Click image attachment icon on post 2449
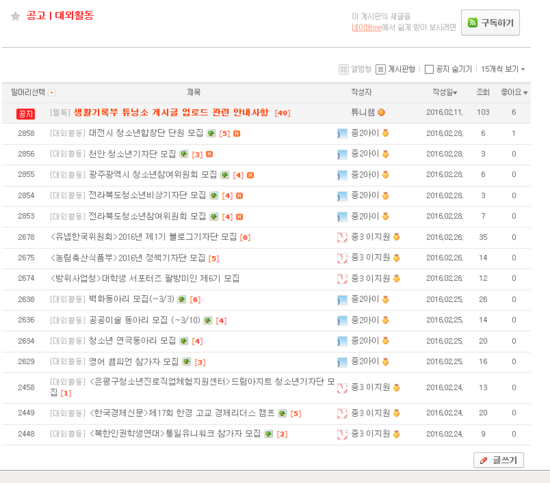The width and height of the screenshot is (550, 483). (282, 413)
